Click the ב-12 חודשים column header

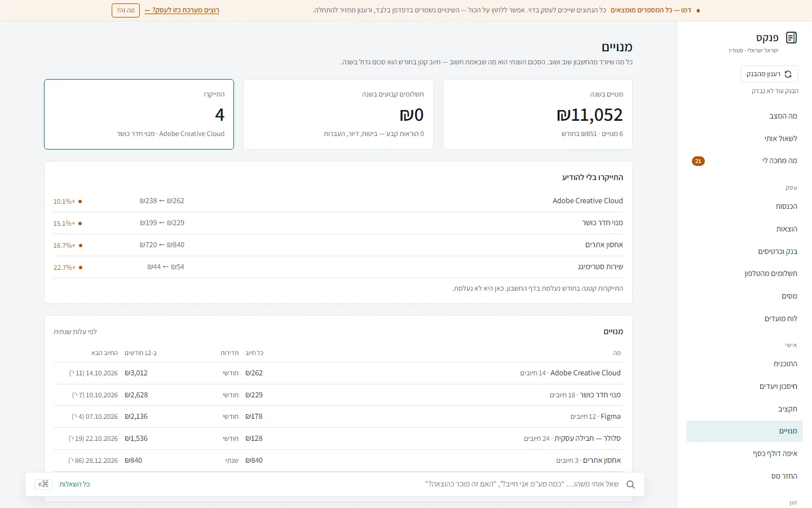click(140, 353)
